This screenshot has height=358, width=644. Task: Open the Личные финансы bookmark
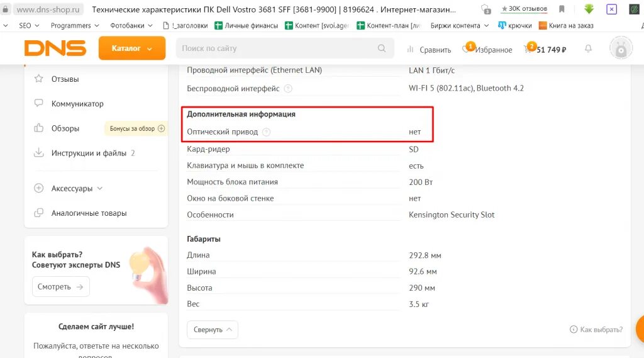(246, 26)
